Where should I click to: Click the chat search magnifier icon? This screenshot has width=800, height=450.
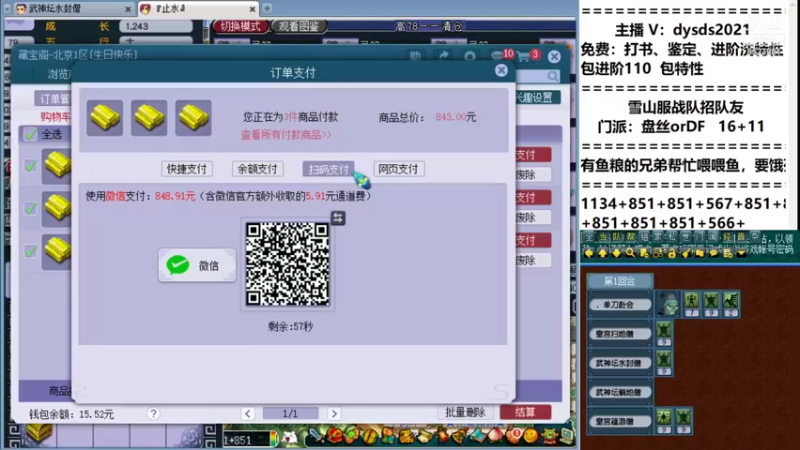pos(630,253)
